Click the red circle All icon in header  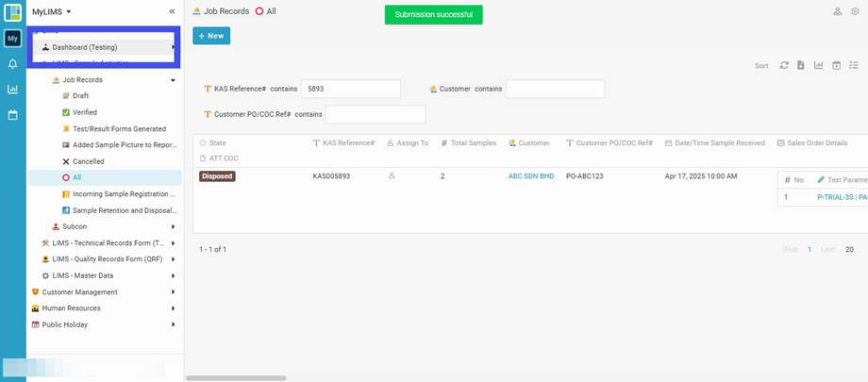(x=259, y=11)
